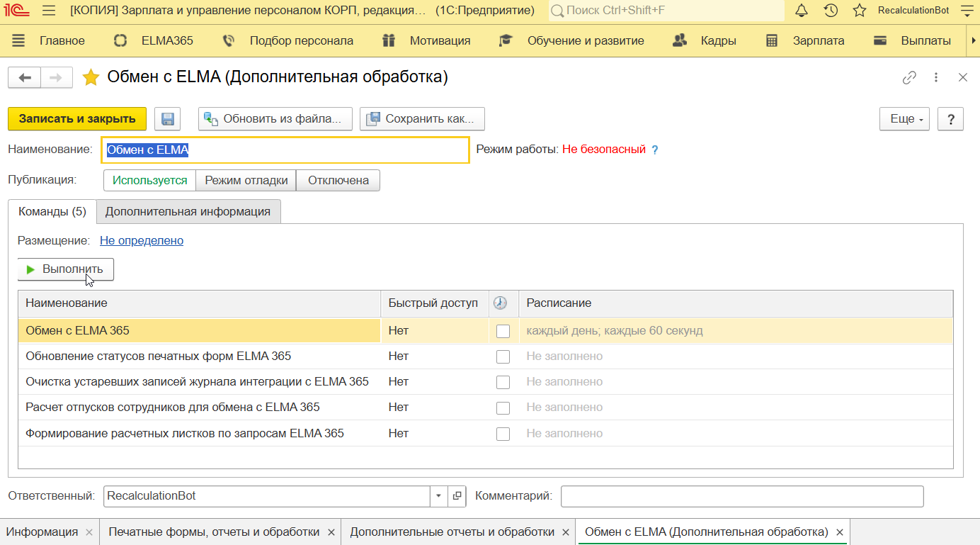Open favorites star icon in title bar
This screenshot has height=545, width=980.
[860, 11]
